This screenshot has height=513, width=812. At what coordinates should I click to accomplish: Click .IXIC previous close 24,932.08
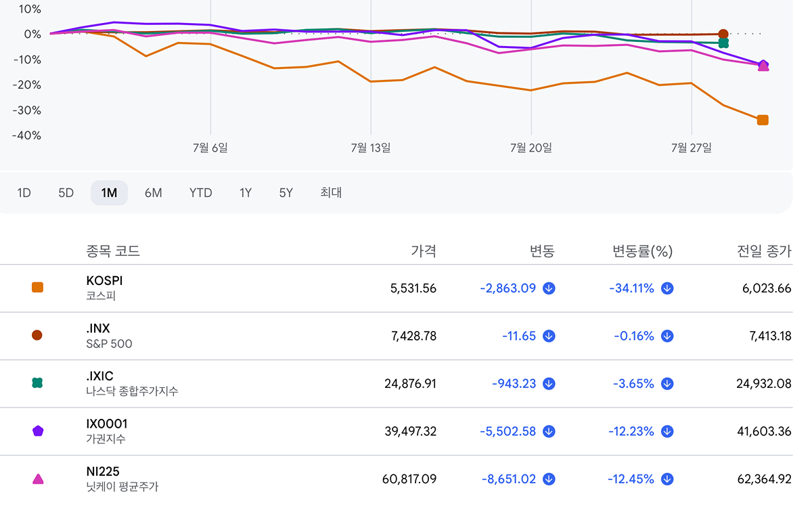coord(764,384)
